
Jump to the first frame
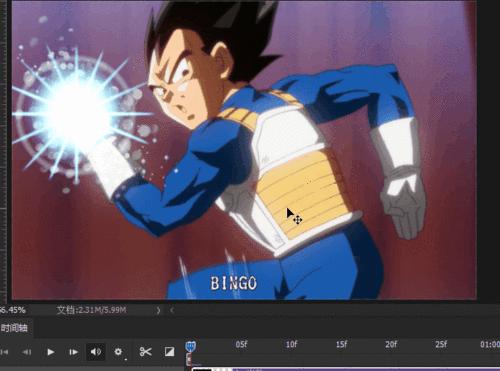coord(4,352)
